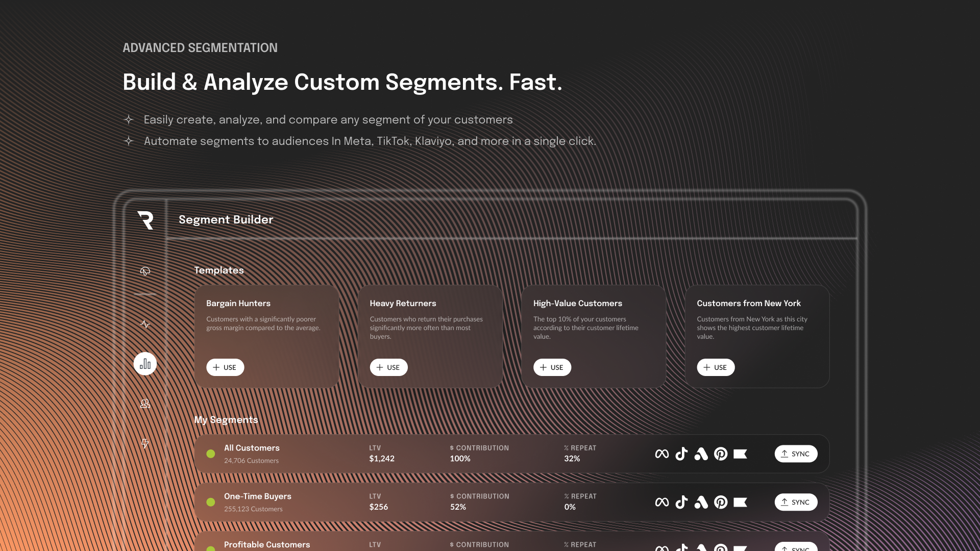Use the Bargain Hunters template
Screen dimensions: 980x551
225,367
